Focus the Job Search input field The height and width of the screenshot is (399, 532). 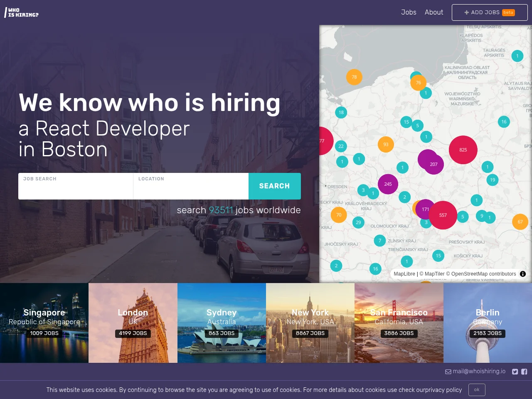pos(76,186)
